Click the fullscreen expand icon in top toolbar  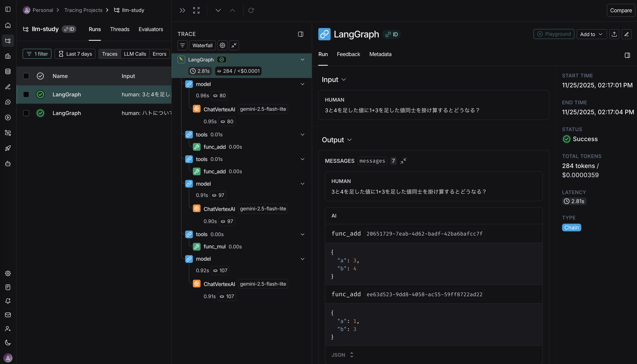tap(196, 10)
